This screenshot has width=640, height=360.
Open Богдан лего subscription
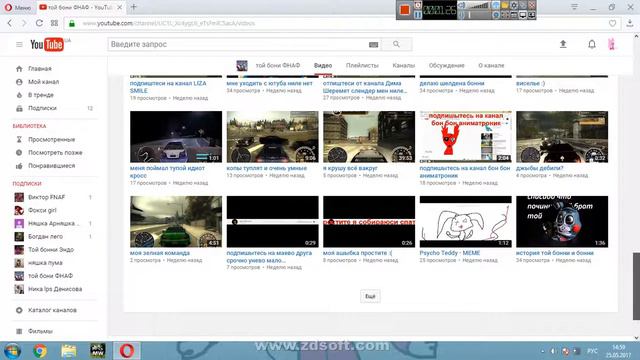(x=45, y=236)
